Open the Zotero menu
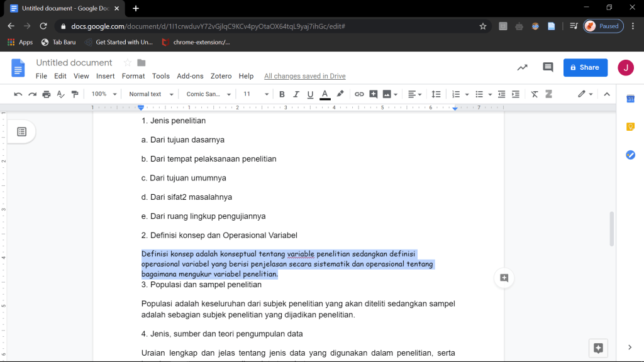Viewport: 644px width, 362px height. pos(221,76)
